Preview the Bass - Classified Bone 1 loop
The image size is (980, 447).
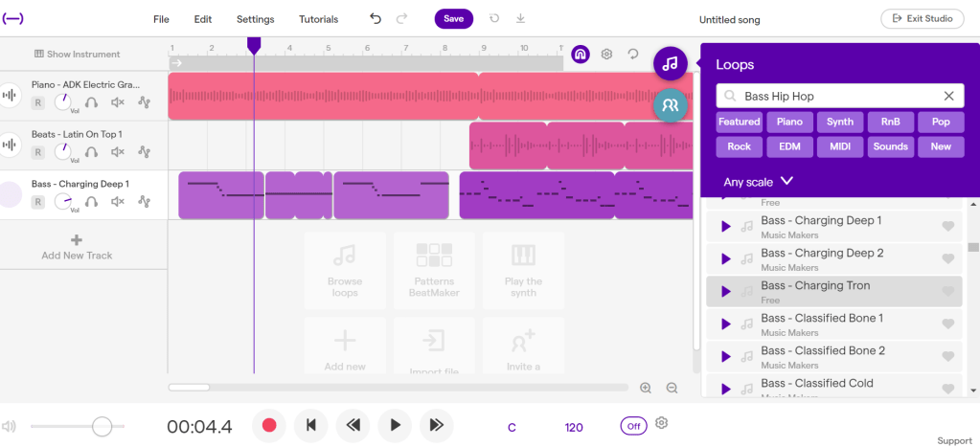click(x=725, y=324)
